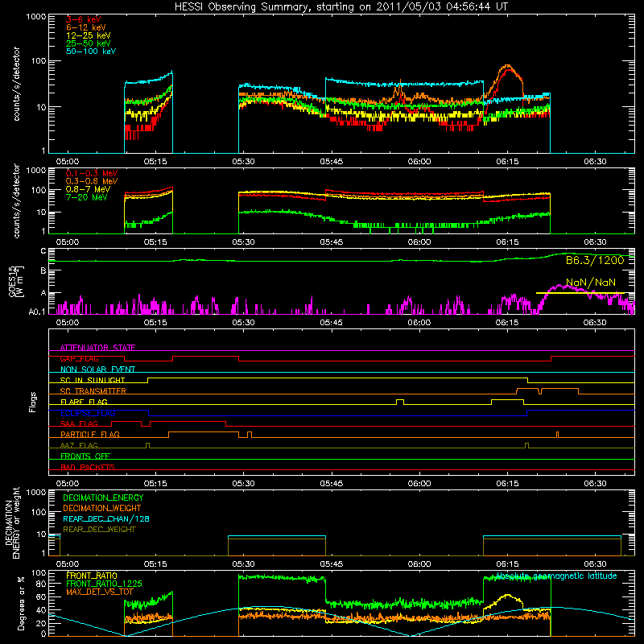Select the FRONTS_OFF flag label
Screen dimensions: 644x644
pyautogui.click(x=85, y=456)
